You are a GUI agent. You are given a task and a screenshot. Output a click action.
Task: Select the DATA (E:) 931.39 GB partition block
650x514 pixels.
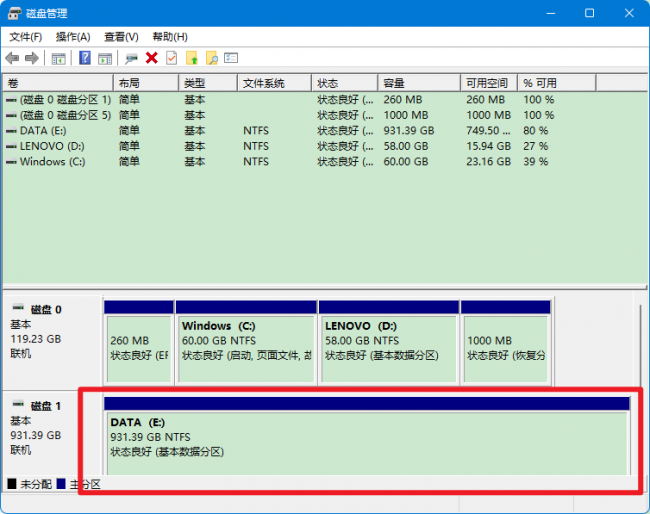(x=367, y=436)
